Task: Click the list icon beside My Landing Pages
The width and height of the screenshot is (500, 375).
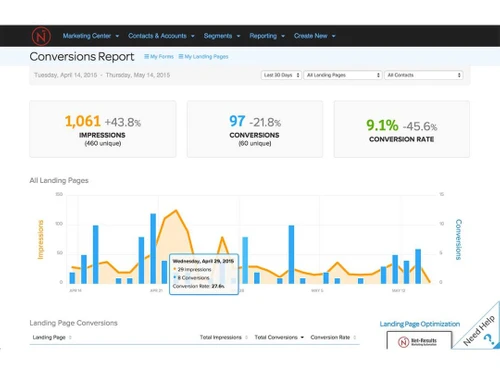Action: [x=181, y=57]
